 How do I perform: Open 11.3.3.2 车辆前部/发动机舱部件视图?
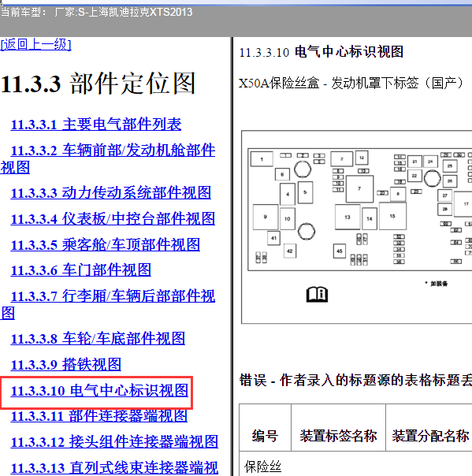pos(108,158)
